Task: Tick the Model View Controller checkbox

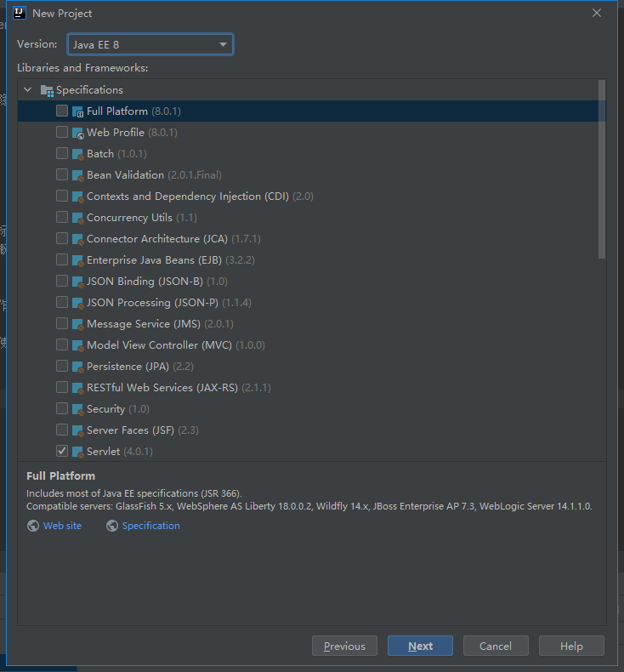Action: pyautogui.click(x=62, y=345)
